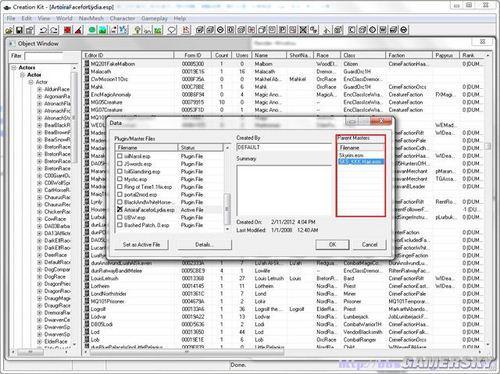Open the File menu
500x374 pixels.
[x=11, y=18]
